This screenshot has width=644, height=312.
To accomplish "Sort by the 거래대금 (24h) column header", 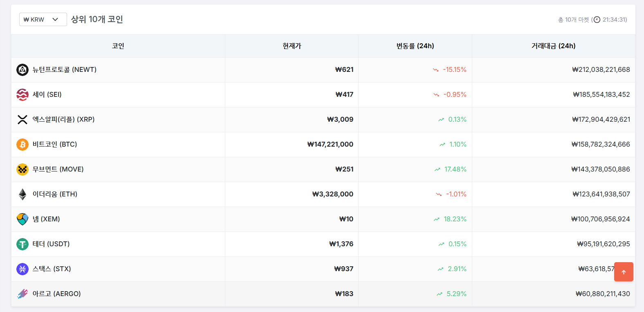I will (554, 46).
